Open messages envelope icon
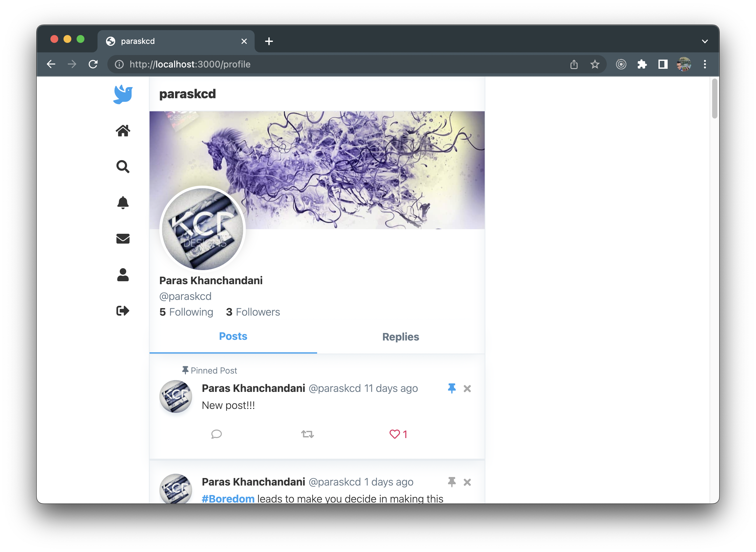 pyautogui.click(x=123, y=239)
